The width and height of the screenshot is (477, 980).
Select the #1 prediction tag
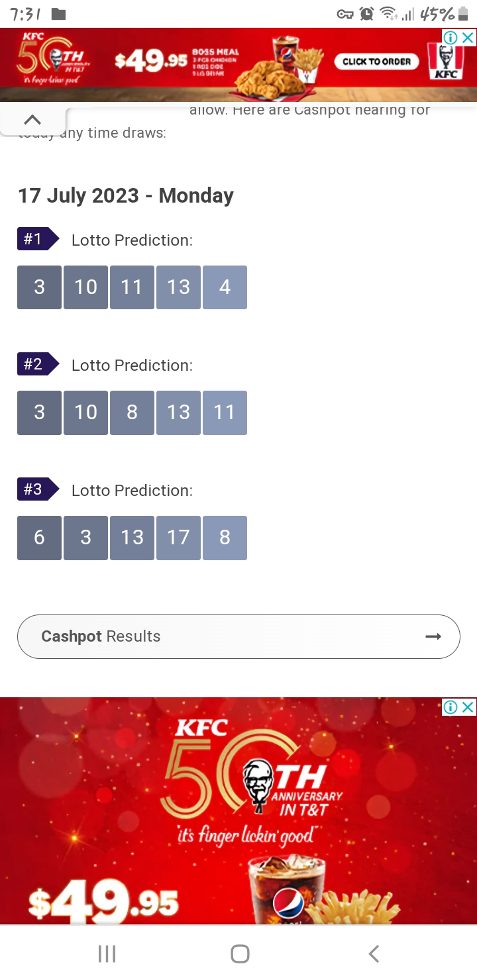tap(38, 239)
